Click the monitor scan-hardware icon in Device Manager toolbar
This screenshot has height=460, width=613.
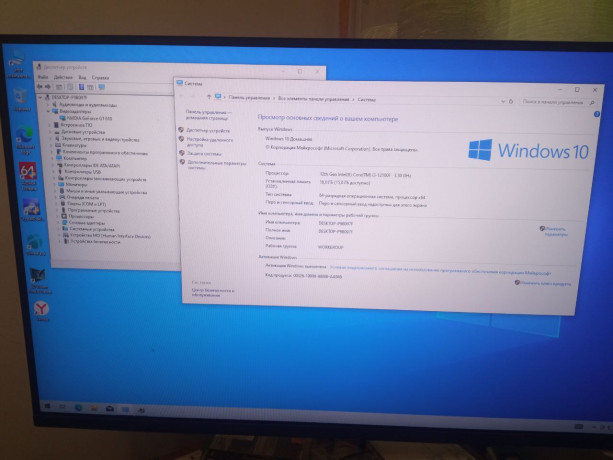coord(102,87)
